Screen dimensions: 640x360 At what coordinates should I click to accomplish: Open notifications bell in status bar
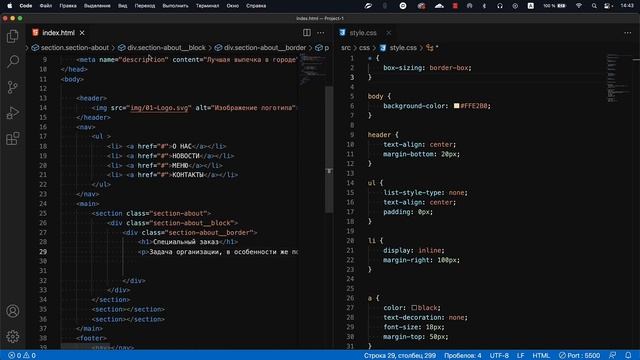[628, 356]
